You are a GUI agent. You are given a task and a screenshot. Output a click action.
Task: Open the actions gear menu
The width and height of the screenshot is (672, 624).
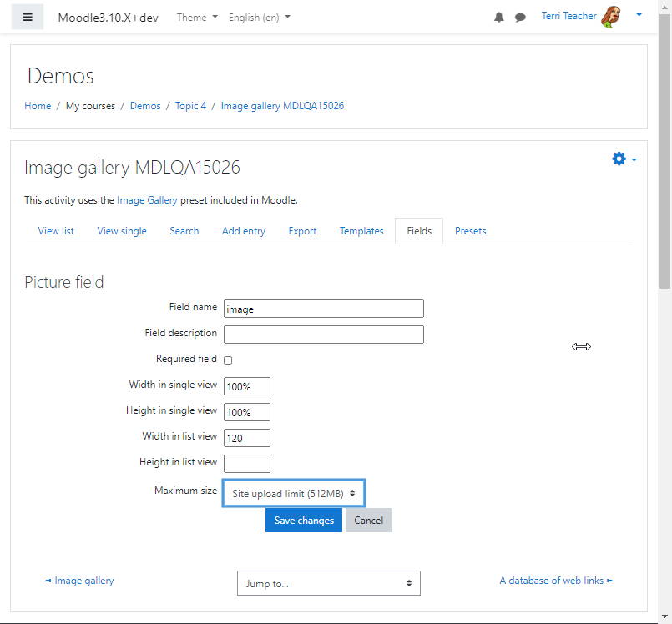pyautogui.click(x=624, y=159)
